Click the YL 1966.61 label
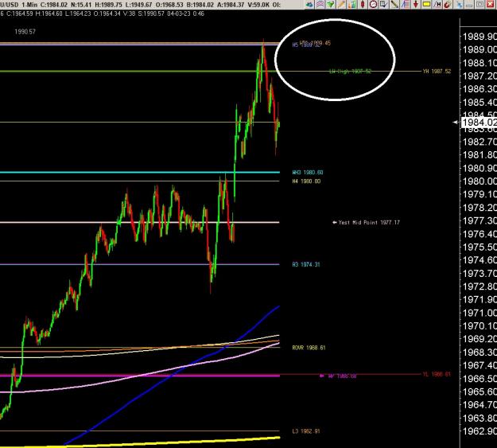497x448 pixels. (437, 374)
